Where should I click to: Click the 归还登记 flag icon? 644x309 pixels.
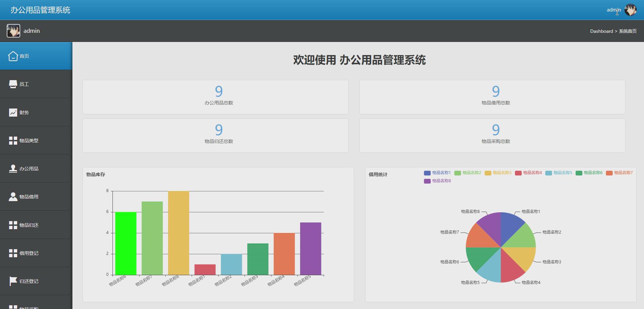tap(13, 281)
